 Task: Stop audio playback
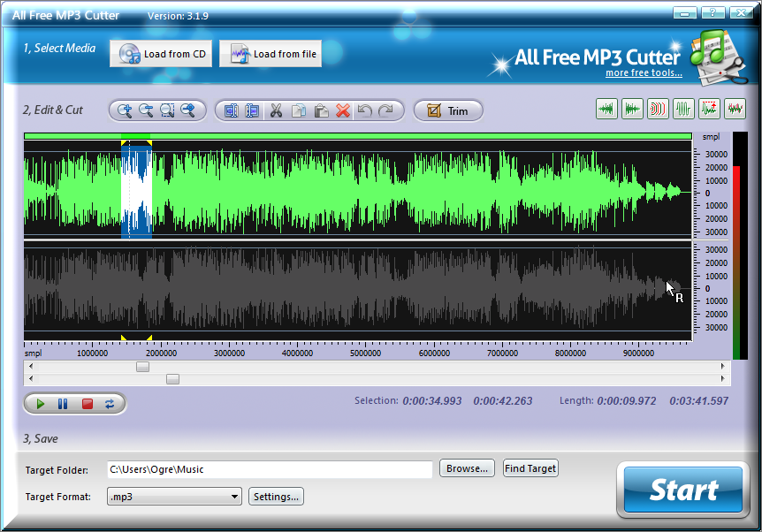click(x=88, y=404)
